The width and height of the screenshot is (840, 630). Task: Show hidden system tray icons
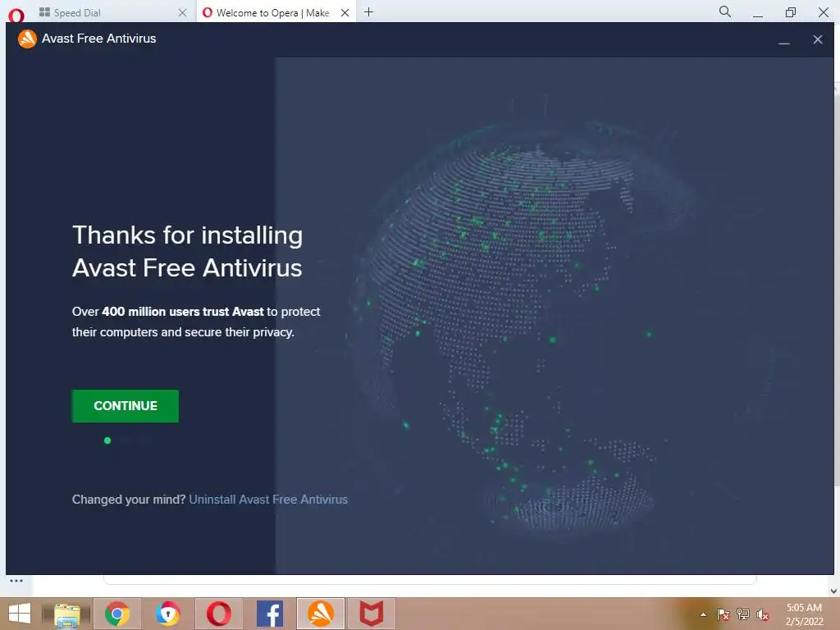pos(703,614)
